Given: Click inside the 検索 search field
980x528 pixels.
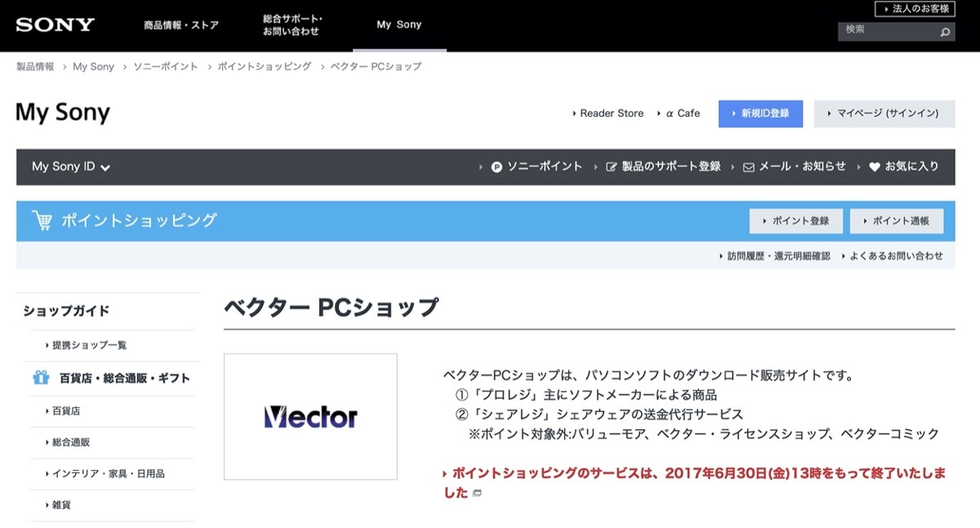Looking at the screenshot, I should click(x=888, y=31).
